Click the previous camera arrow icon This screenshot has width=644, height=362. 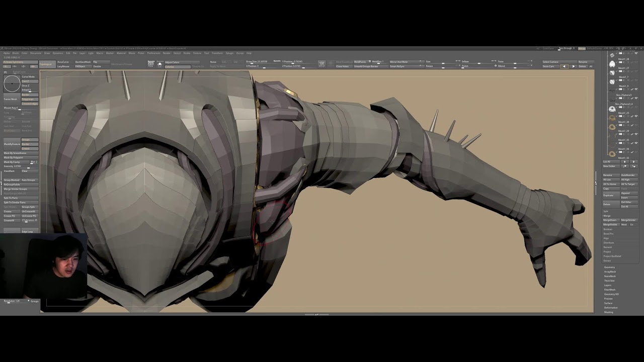564,66
